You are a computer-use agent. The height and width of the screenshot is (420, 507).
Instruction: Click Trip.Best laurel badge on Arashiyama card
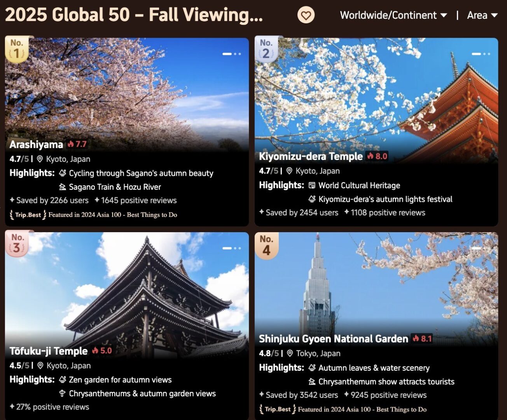pyautogui.click(x=28, y=215)
